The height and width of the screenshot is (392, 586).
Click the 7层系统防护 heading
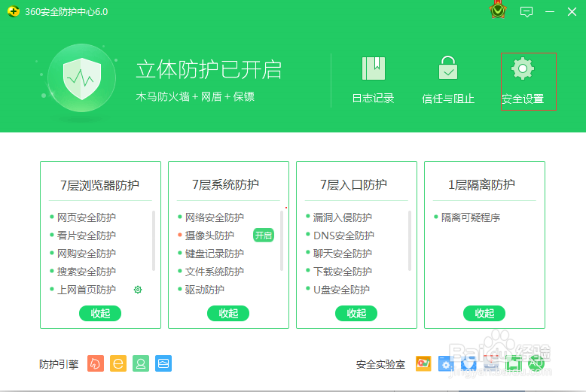click(225, 184)
